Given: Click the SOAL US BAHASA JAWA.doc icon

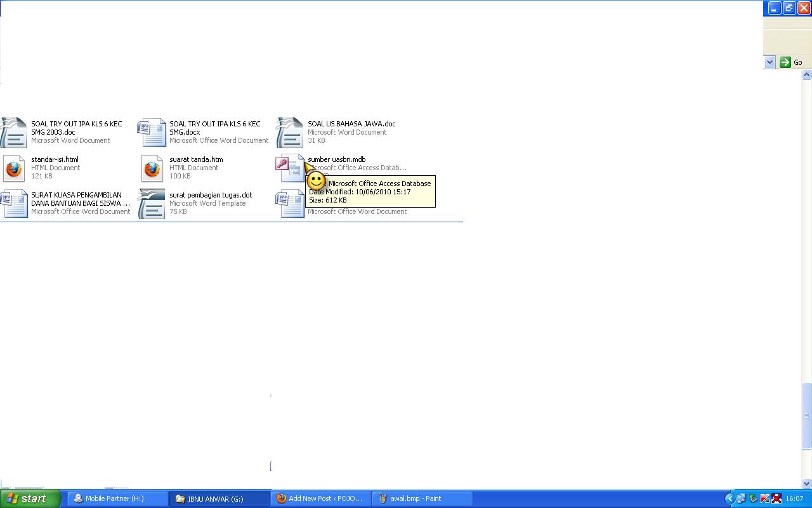Looking at the screenshot, I should (290, 133).
